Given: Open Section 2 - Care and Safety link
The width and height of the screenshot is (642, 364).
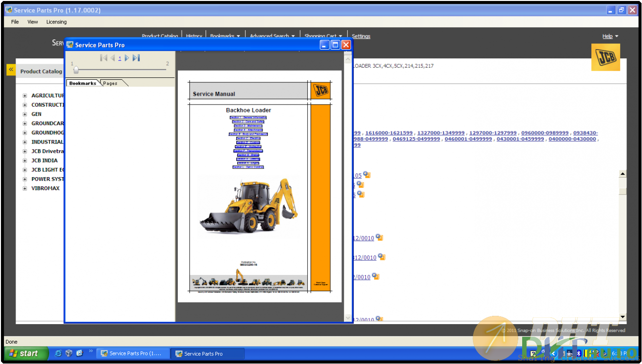Looking at the screenshot, I should 248,122.
